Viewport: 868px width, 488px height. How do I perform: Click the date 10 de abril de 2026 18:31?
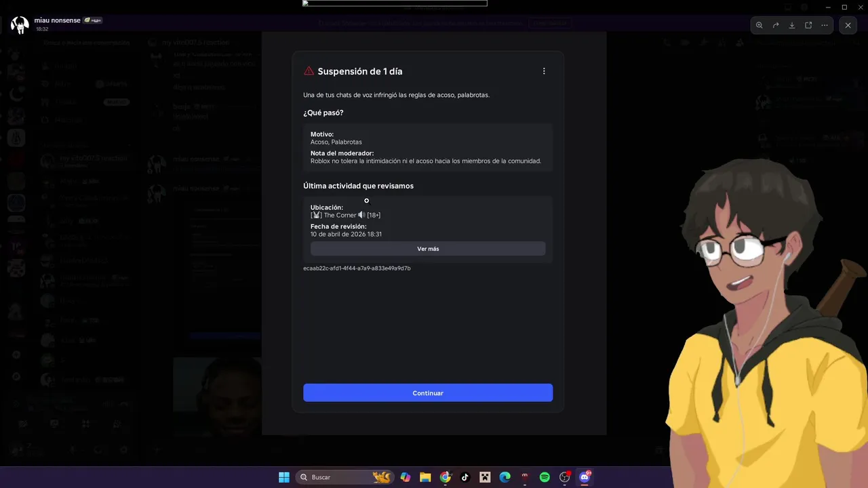[346, 234]
